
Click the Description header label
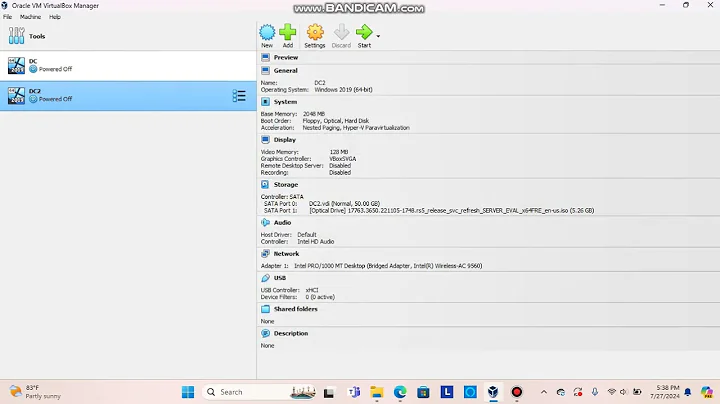pos(291,333)
